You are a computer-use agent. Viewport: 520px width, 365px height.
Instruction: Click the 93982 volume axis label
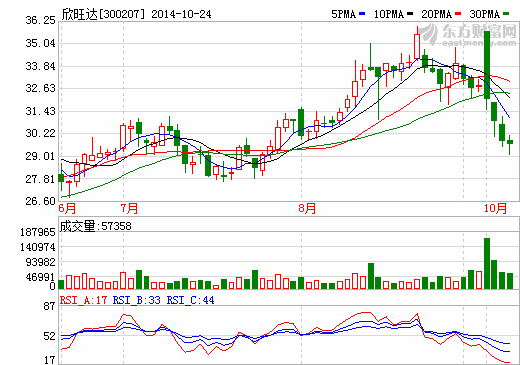coord(40,262)
